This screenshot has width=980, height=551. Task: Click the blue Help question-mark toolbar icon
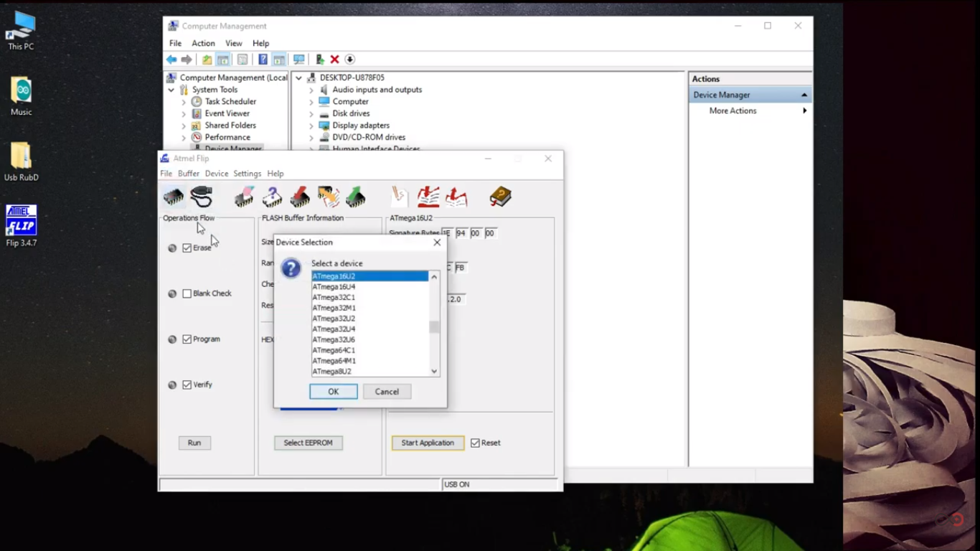[263, 60]
